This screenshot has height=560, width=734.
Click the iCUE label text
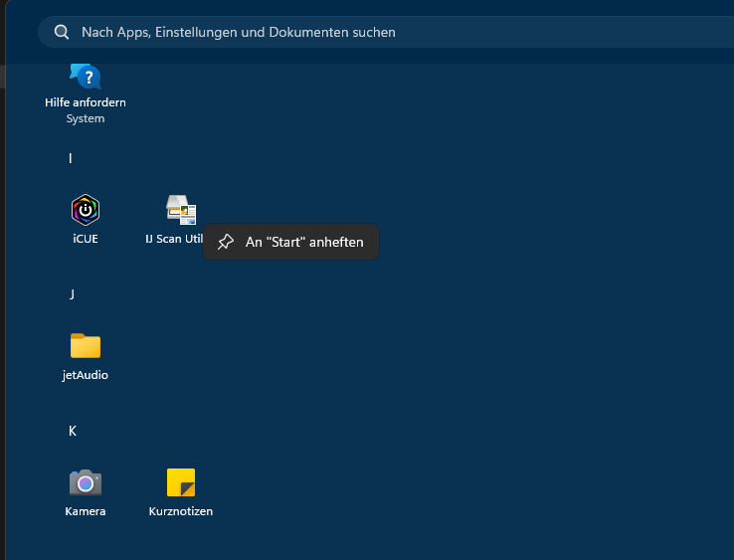point(86,239)
